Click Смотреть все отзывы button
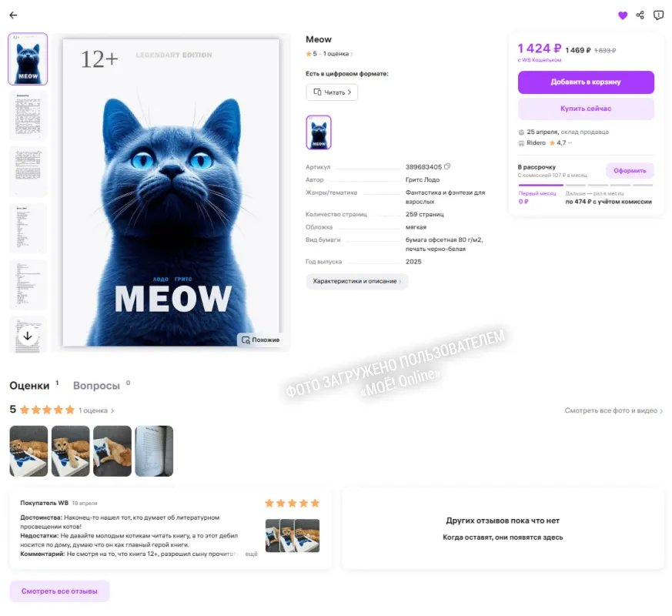 point(59,591)
